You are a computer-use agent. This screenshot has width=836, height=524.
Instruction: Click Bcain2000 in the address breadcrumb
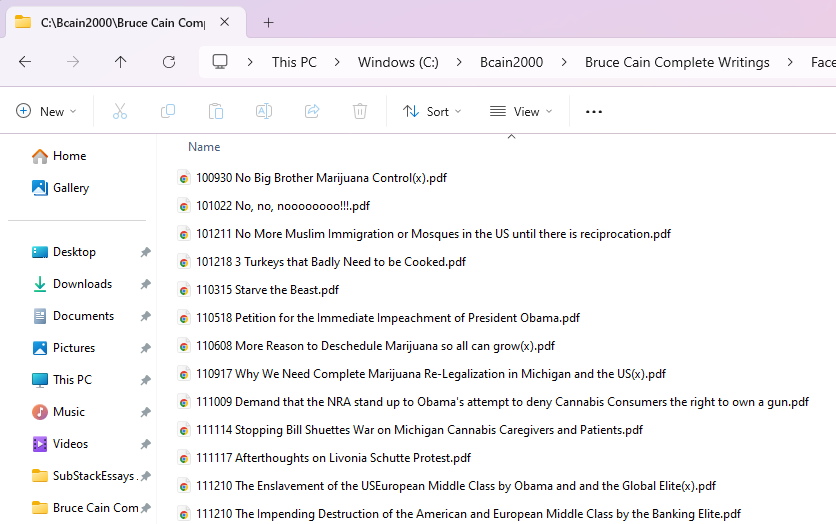[x=511, y=62]
